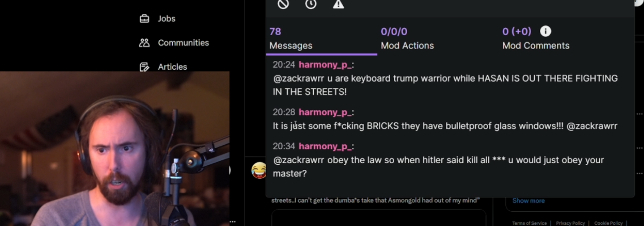
Task: Click the Jobs briefcase icon
Action: [144, 19]
